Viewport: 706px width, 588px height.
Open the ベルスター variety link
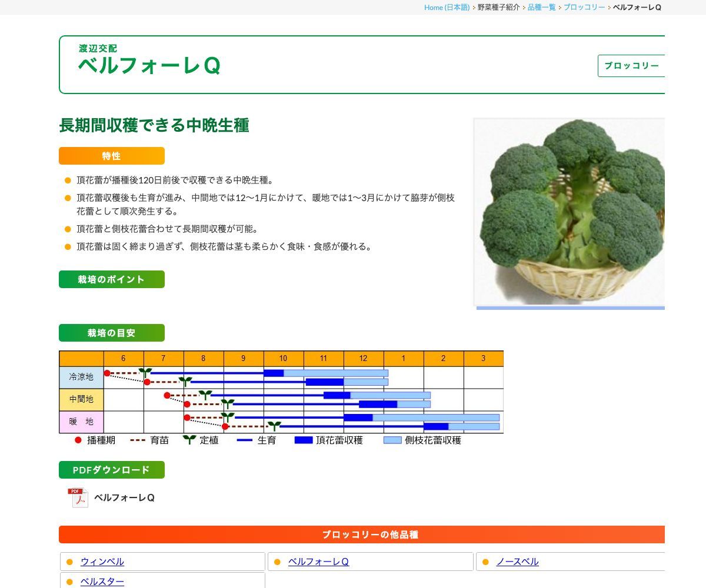coord(102,582)
